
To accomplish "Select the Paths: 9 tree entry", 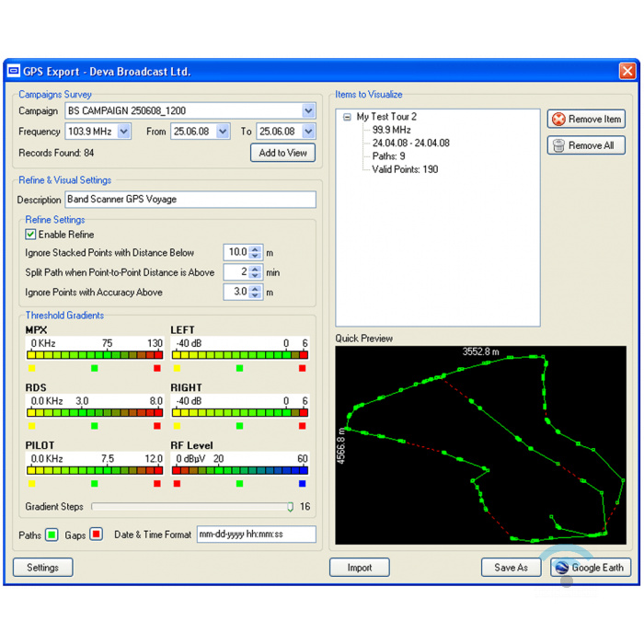I will (x=390, y=156).
